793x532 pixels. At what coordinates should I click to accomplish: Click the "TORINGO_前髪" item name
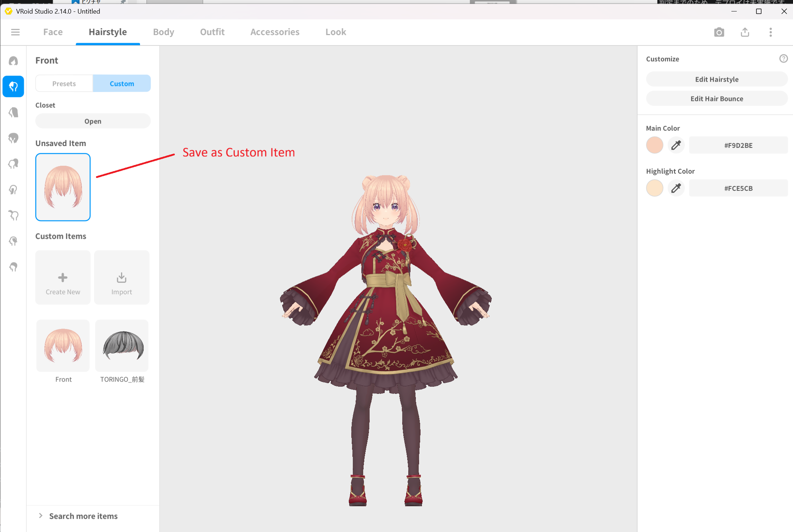[122, 379]
